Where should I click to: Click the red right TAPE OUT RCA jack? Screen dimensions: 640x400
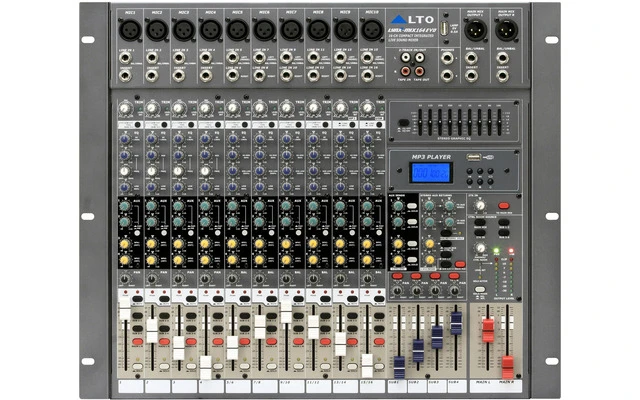pos(419,72)
